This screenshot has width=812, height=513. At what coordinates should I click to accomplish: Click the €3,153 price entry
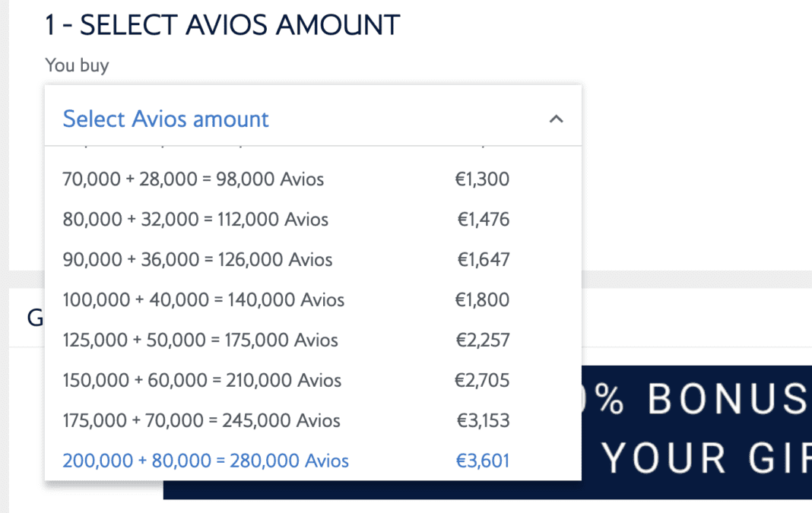(x=483, y=420)
